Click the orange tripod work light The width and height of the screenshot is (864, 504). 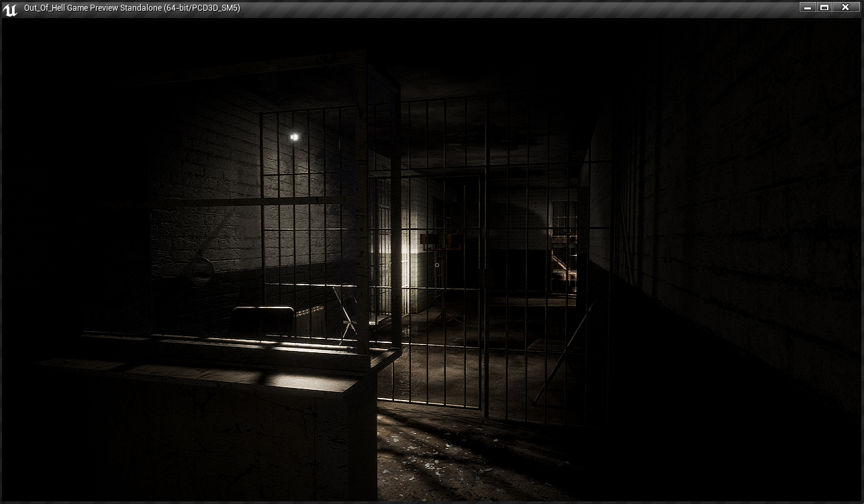tap(442, 240)
